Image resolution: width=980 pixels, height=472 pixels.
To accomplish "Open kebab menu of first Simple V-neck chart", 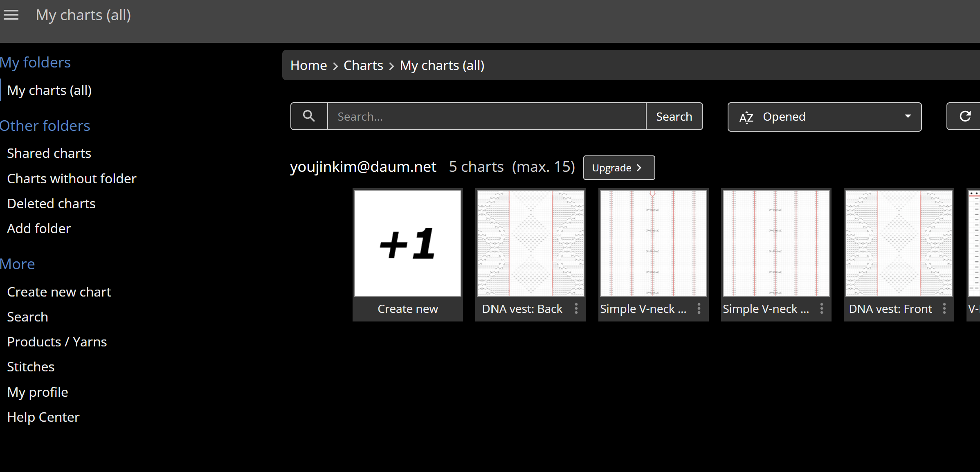I will (699, 309).
